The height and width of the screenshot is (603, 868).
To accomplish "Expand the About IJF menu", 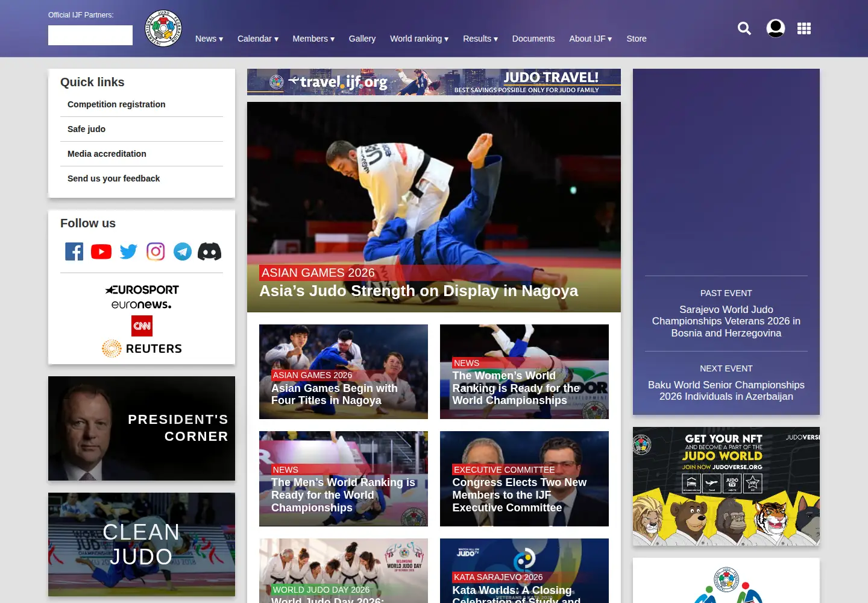I will (x=591, y=39).
